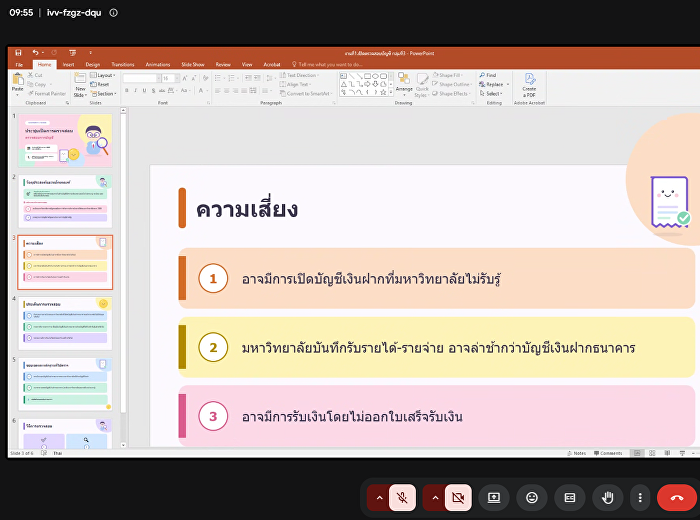Open the File tab in PowerPoint

point(19,65)
